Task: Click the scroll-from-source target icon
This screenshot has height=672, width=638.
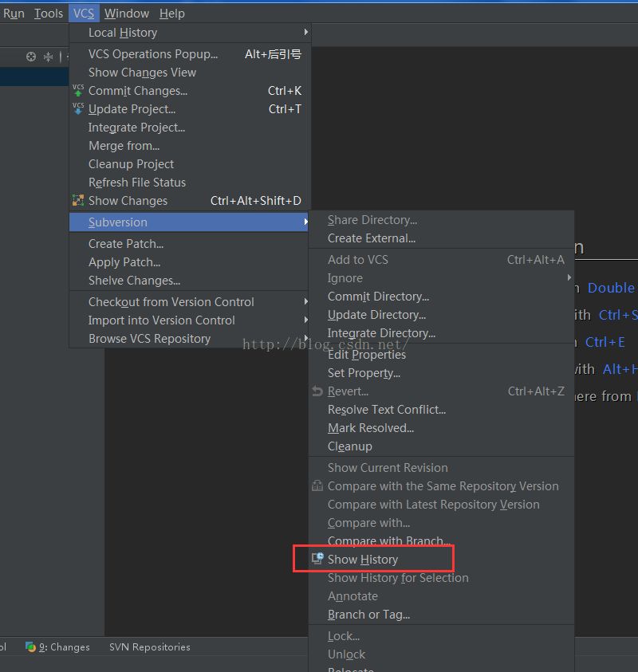Action: click(31, 57)
